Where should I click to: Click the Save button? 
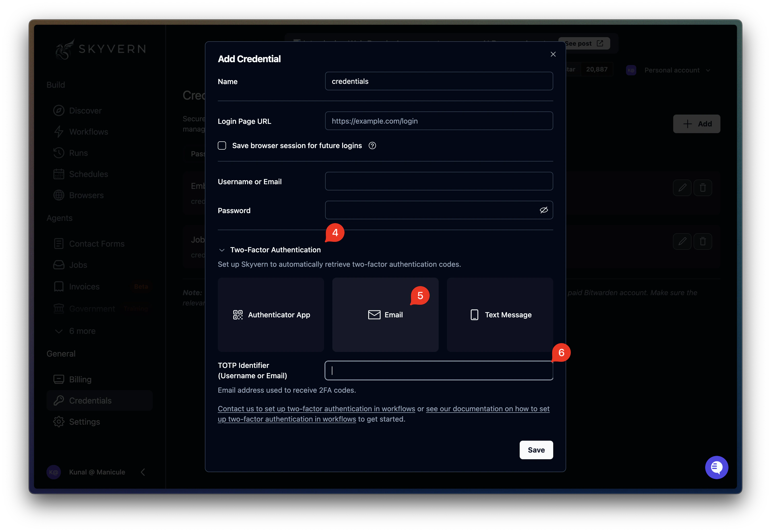536,450
